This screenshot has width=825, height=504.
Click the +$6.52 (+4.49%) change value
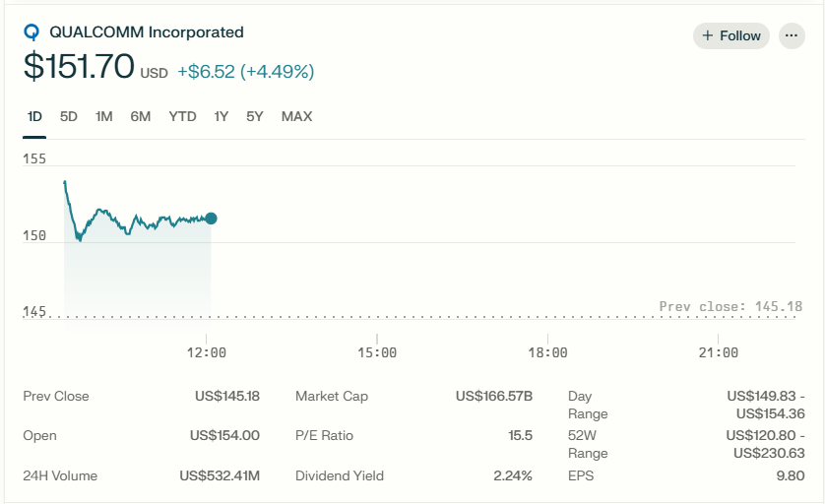[x=246, y=71]
